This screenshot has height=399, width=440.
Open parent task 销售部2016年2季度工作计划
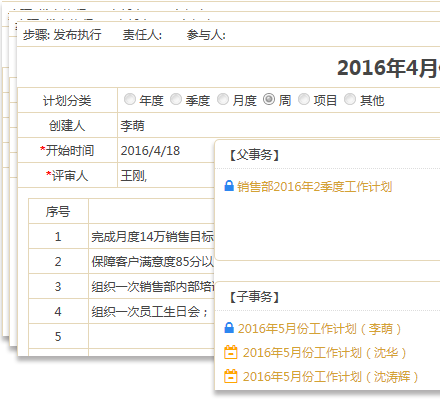tap(315, 187)
